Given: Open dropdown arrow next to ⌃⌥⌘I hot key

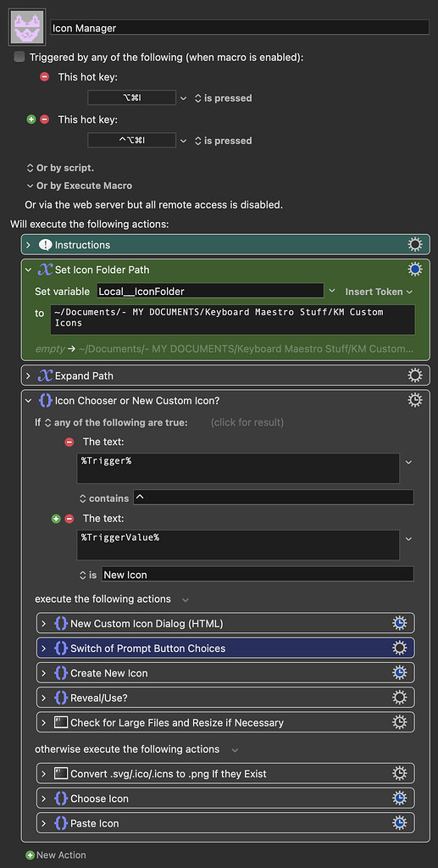Looking at the screenshot, I should (x=184, y=141).
